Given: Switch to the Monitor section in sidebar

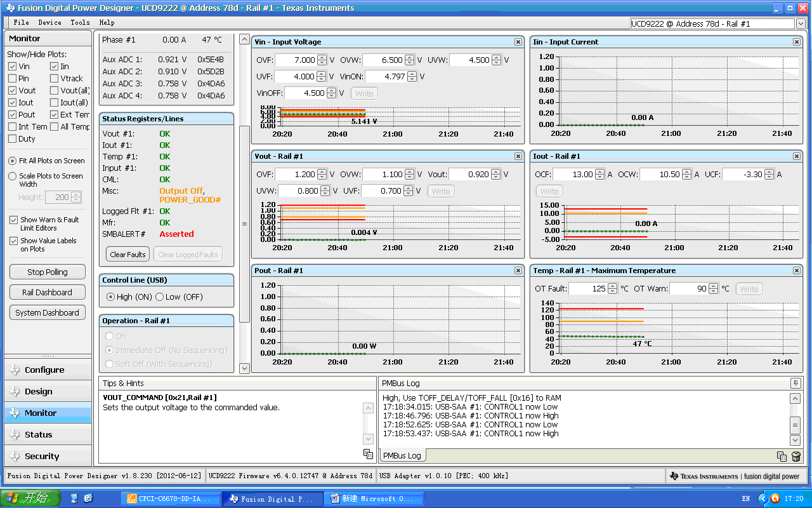Looking at the screenshot, I should 48,413.
